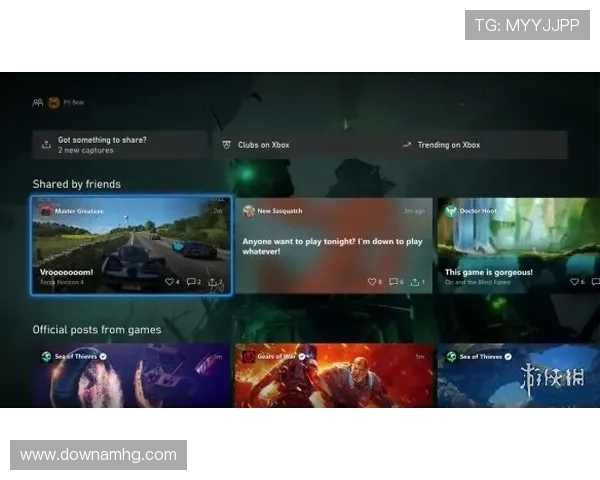The width and height of the screenshot is (600, 480).
Task: Open comments on New Sasquatch's post
Action: pyautogui.click(x=393, y=282)
